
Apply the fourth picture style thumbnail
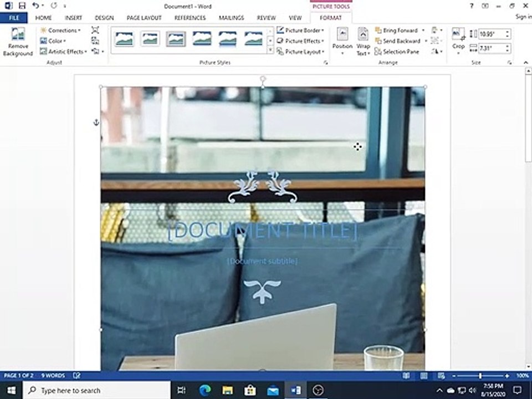[202, 39]
